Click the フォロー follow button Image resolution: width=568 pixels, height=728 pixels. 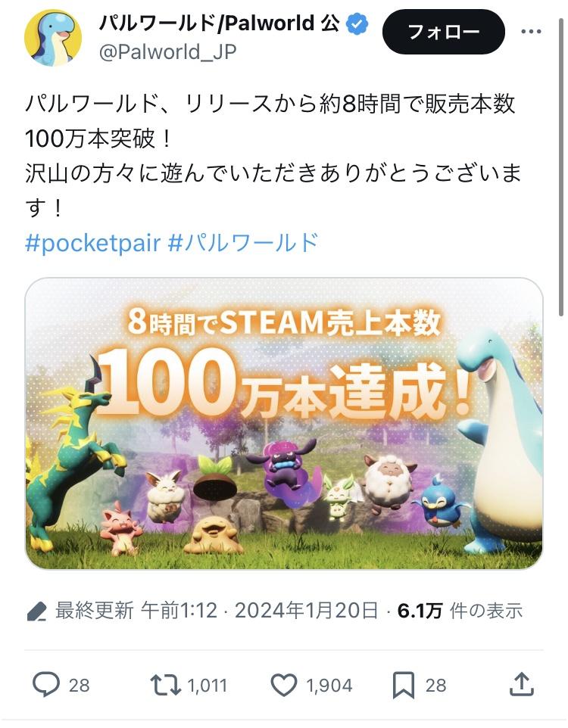[x=444, y=32]
